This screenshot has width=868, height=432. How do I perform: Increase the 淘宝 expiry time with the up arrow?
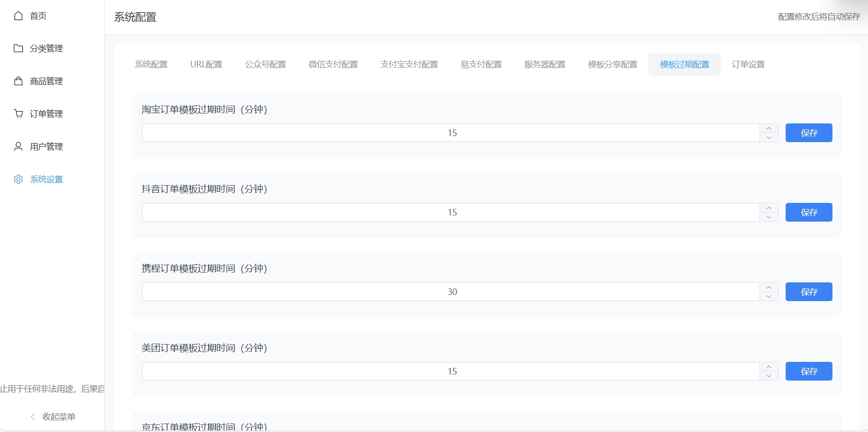[769, 129]
